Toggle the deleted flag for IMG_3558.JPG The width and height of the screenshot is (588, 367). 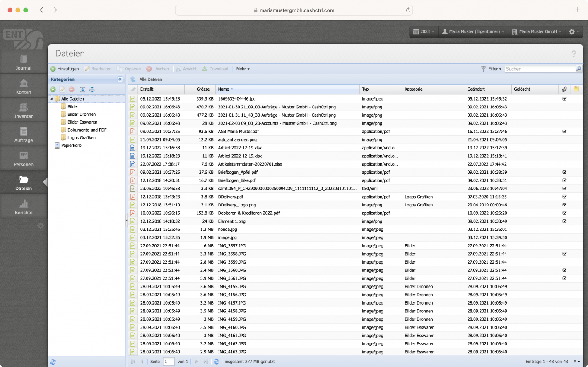pyautogui.click(x=564, y=254)
